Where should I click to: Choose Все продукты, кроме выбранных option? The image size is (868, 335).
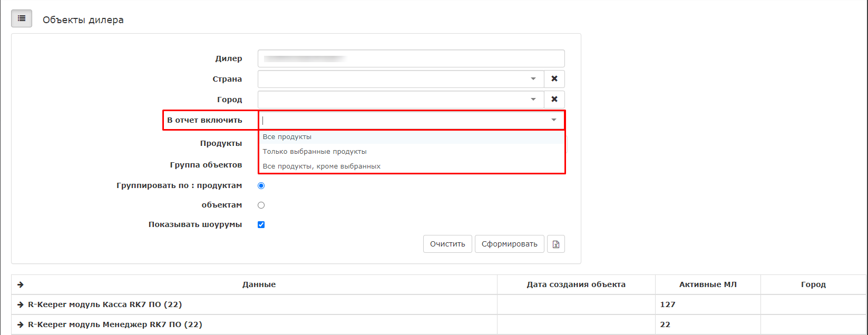(x=321, y=166)
